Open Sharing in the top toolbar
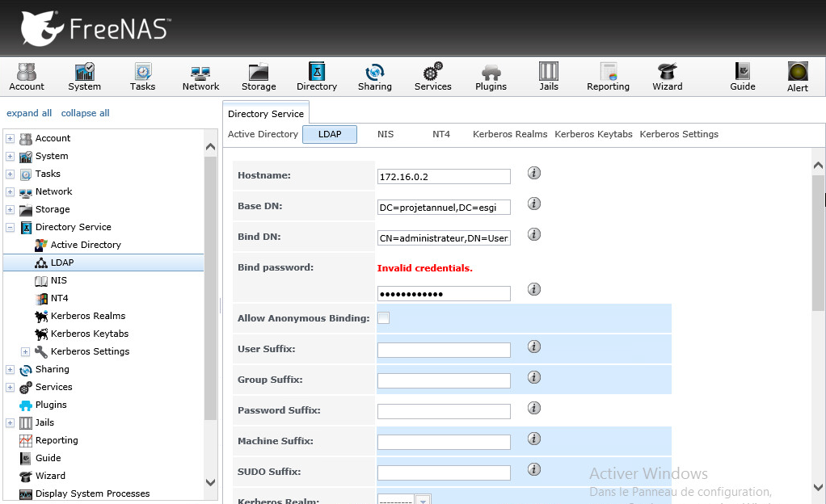This screenshot has width=826, height=504. click(374, 77)
